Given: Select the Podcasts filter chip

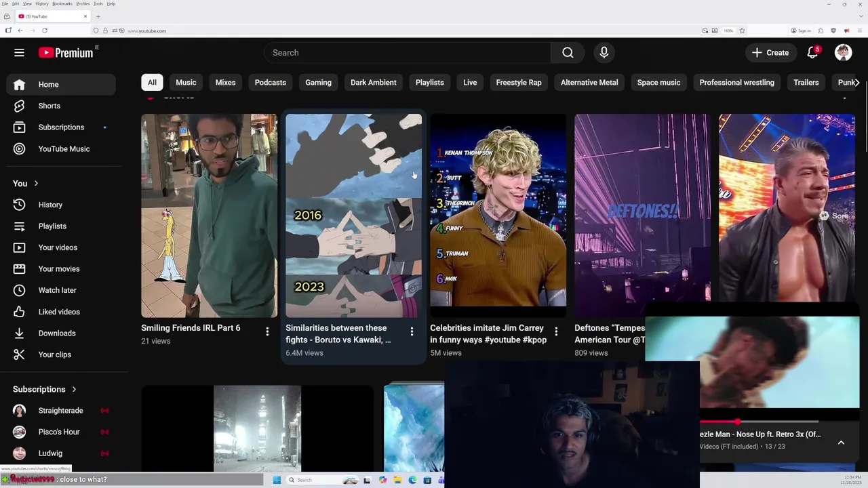Looking at the screenshot, I should pos(270,83).
